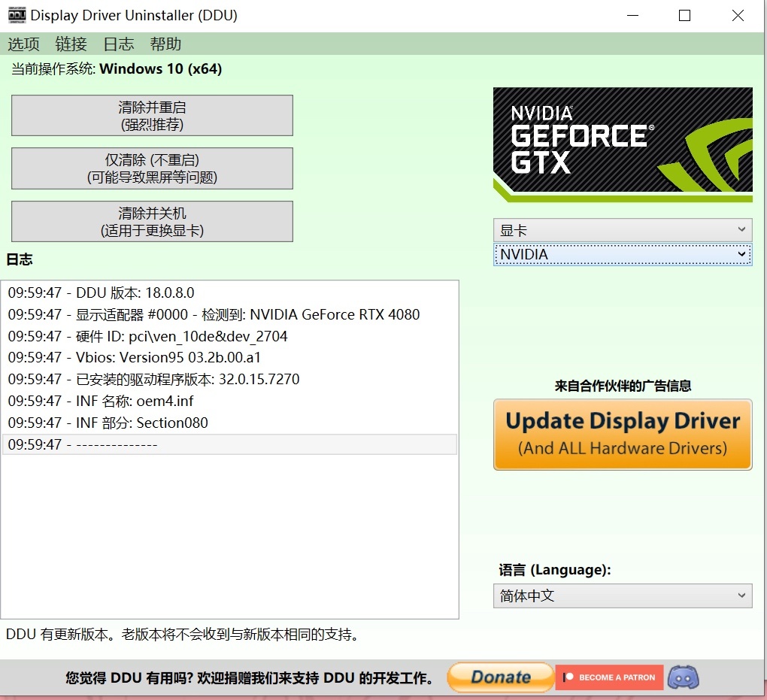
Task: Expand the 简体中文 language dropdown
Action: click(x=622, y=595)
